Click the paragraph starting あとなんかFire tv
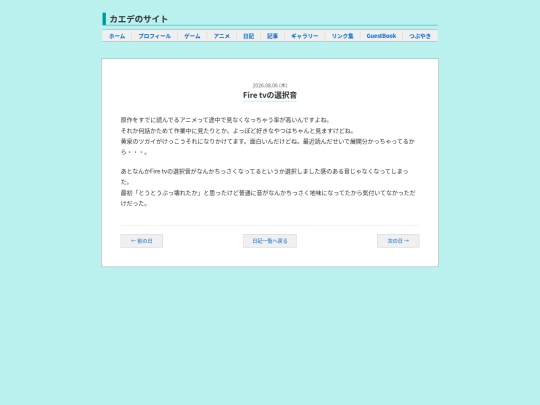Image resolution: width=540 pixels, height=405 pixels. [x=264, y=176]
